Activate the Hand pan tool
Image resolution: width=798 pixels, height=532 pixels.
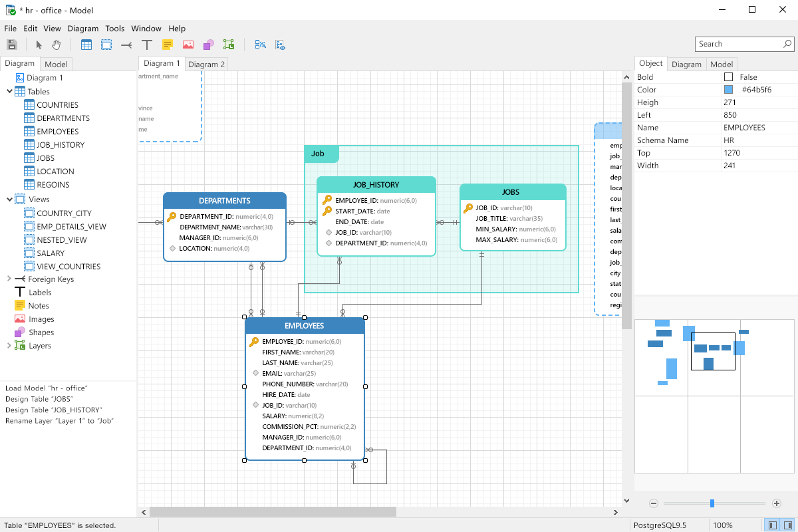pyautogui.click(x=56, y=45)
